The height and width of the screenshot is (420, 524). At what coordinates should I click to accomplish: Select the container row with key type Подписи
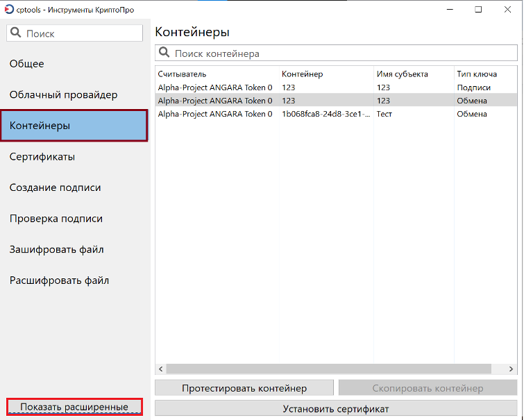point(336,87)
